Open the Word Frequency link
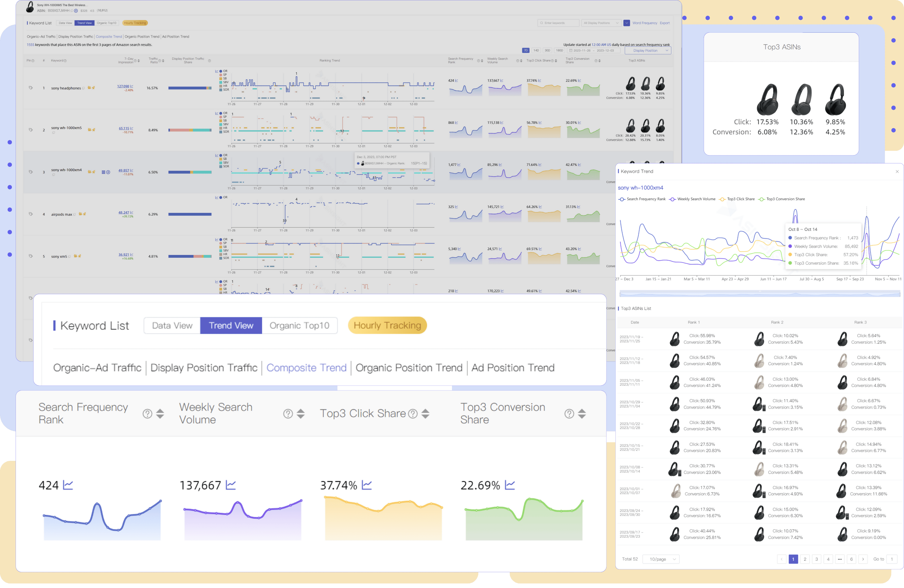This screenshot has width=904, height=588. click(645, 23)
